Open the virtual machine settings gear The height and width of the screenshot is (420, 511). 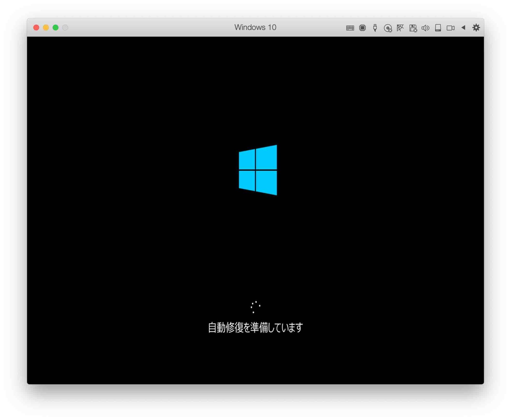tap(476, 27)
